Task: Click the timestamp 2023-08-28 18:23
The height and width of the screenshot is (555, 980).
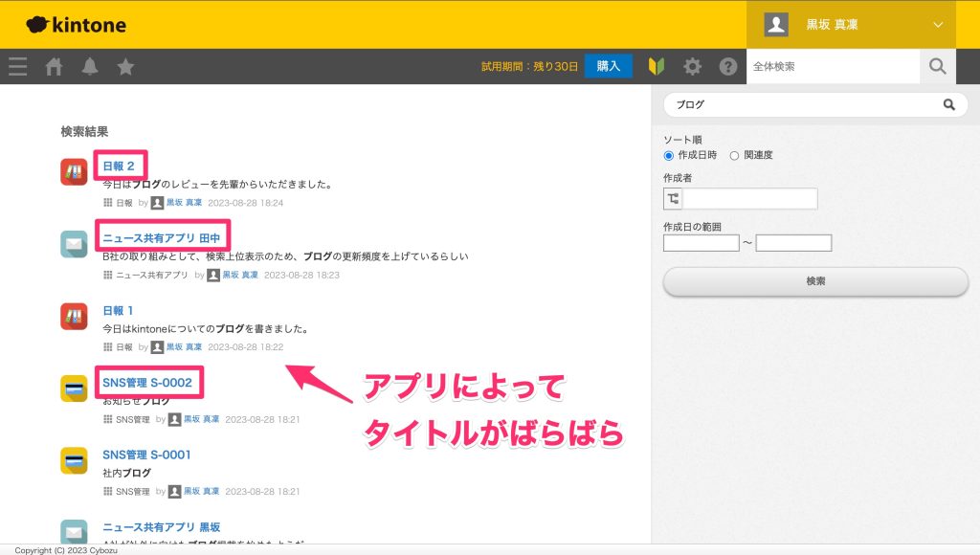Action: coord(301,275)
